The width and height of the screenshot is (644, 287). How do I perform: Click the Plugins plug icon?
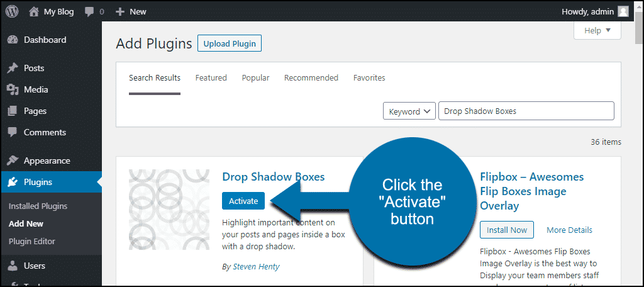click(13, 182)
